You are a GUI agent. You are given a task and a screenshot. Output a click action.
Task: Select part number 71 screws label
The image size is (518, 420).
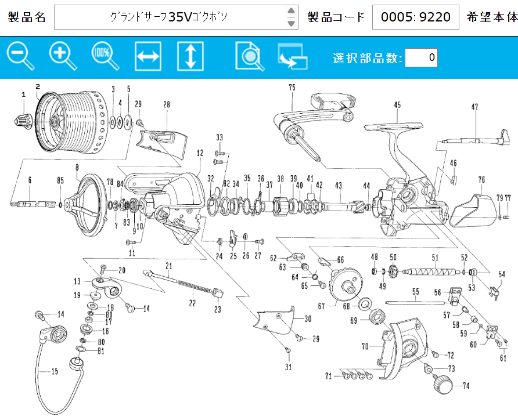pos(328,376)
